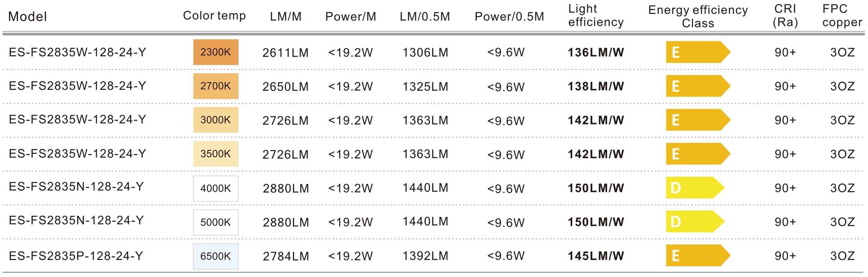
Task: Click the energy class E arrow for 2300K
Action: [x=697, y=52]
